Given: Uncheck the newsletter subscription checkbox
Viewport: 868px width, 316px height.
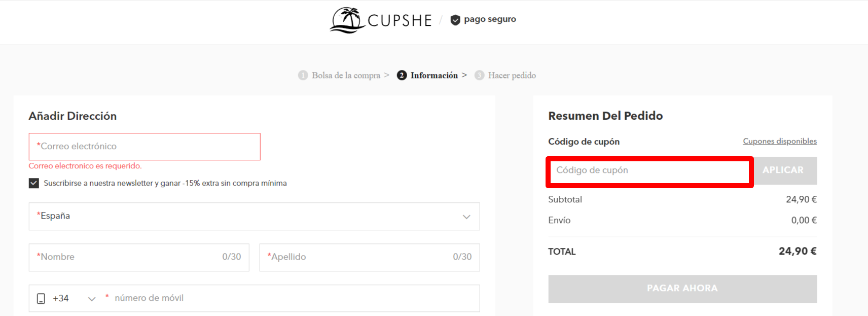Looking at the screenshot, I should tap(34, 183).
